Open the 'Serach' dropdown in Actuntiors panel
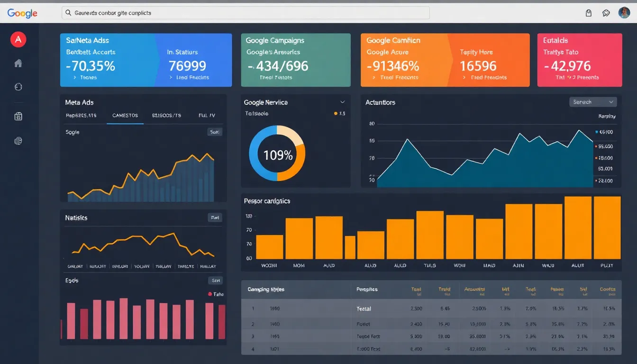The width and height of the screenshot is (637, 364). 592,102
